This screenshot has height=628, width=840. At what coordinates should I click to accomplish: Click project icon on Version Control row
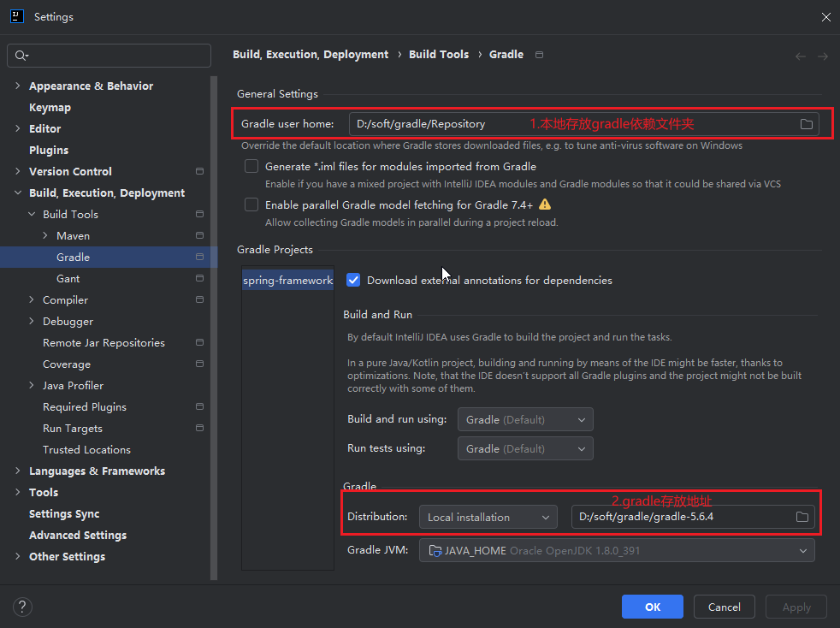pyautogui.click(x=200, y=171)
